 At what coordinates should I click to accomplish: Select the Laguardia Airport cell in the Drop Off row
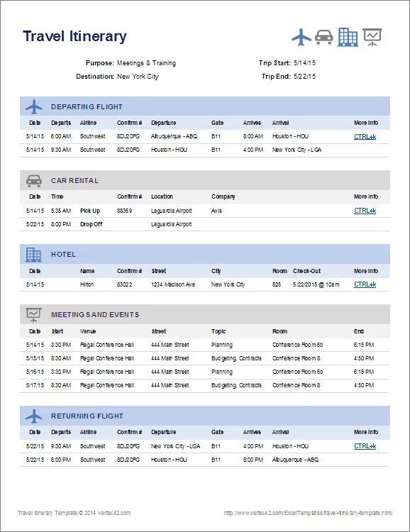[x=172, y=224]
